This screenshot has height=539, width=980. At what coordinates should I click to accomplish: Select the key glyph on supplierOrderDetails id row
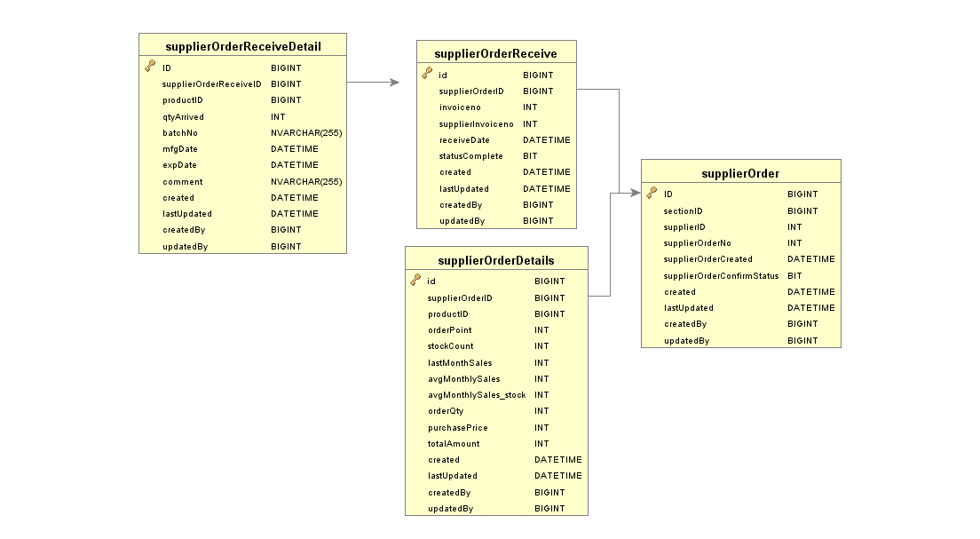pos(417,281)
